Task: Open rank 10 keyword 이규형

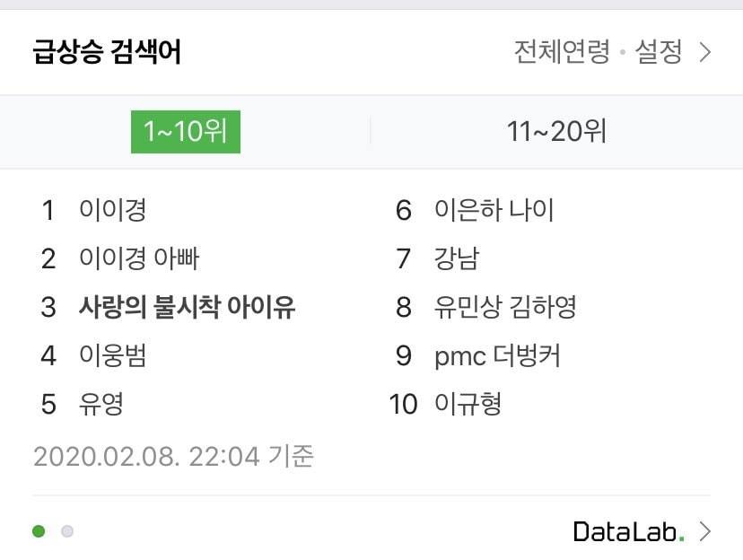Action: tap(467, 404)
